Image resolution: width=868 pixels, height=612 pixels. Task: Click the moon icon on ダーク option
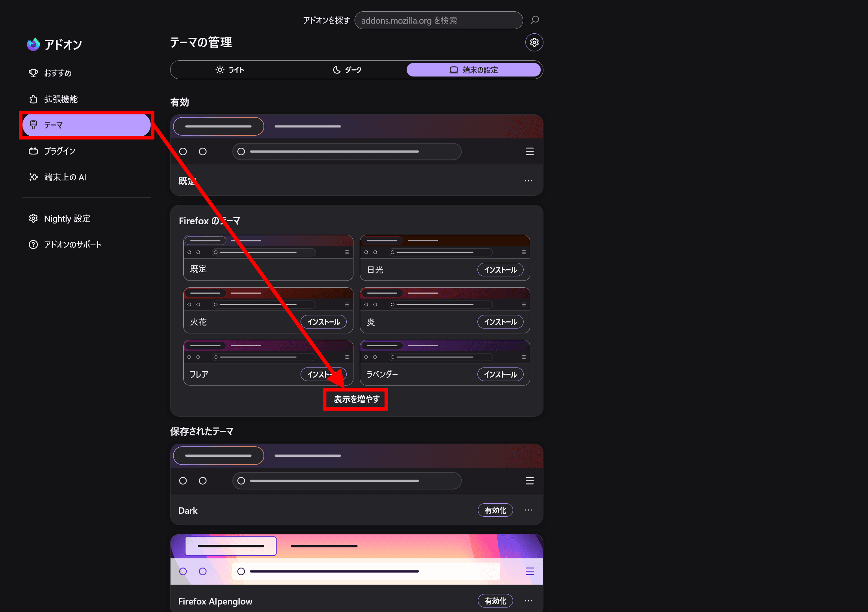[x=337, y=70]
